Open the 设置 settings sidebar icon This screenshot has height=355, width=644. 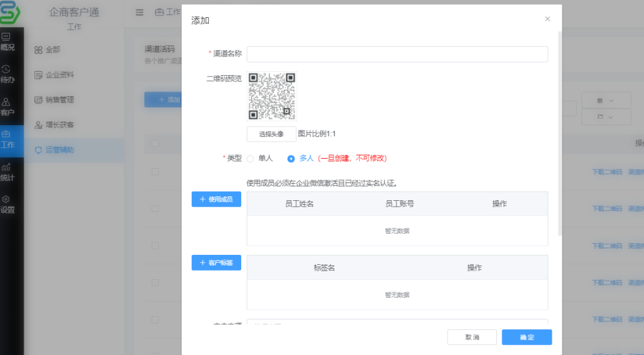pos(7,204)
